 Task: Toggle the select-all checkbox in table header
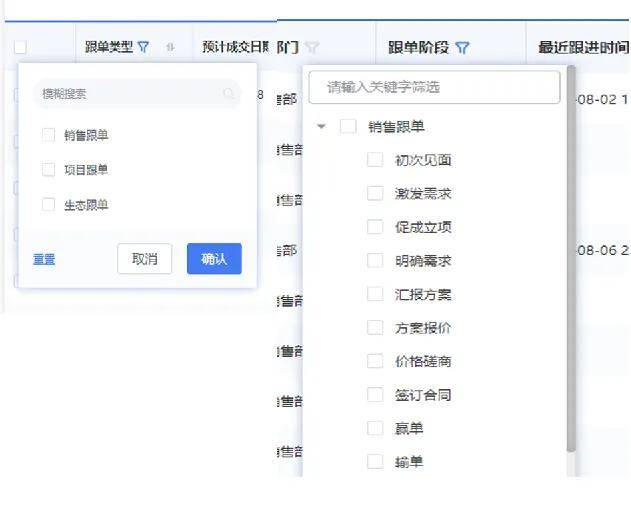coord(20,47)
